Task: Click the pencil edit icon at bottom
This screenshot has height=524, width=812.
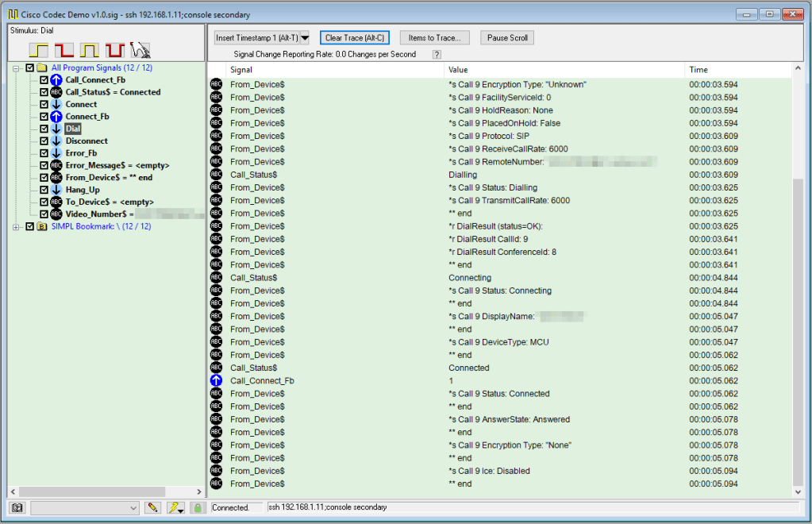Action: tap(153, 507)
